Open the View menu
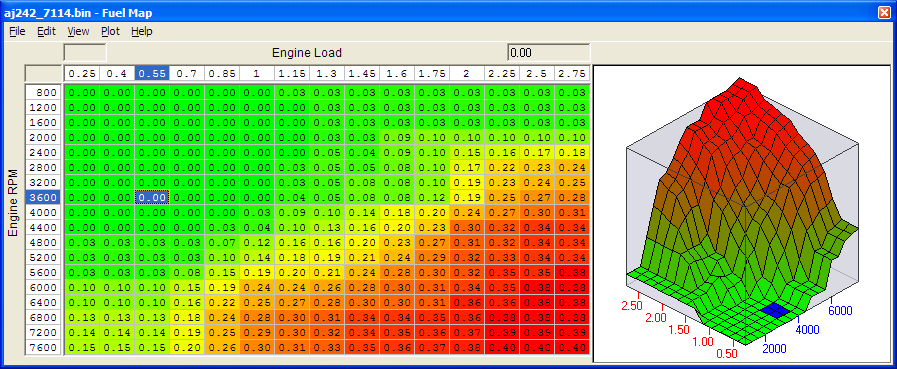The width and height of the screenshot is (897, 369). (x=78, y=31)
